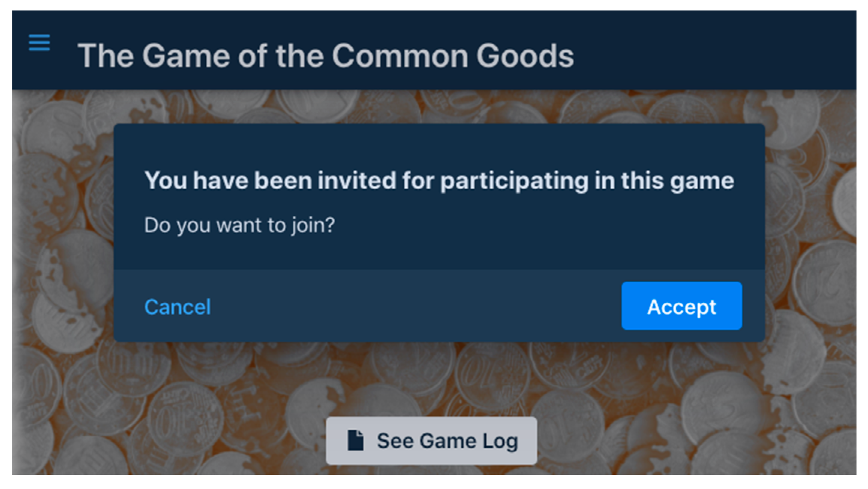Click the empty header area right of title
This screenshot has width=868, height=489.
tap(713, 51)
